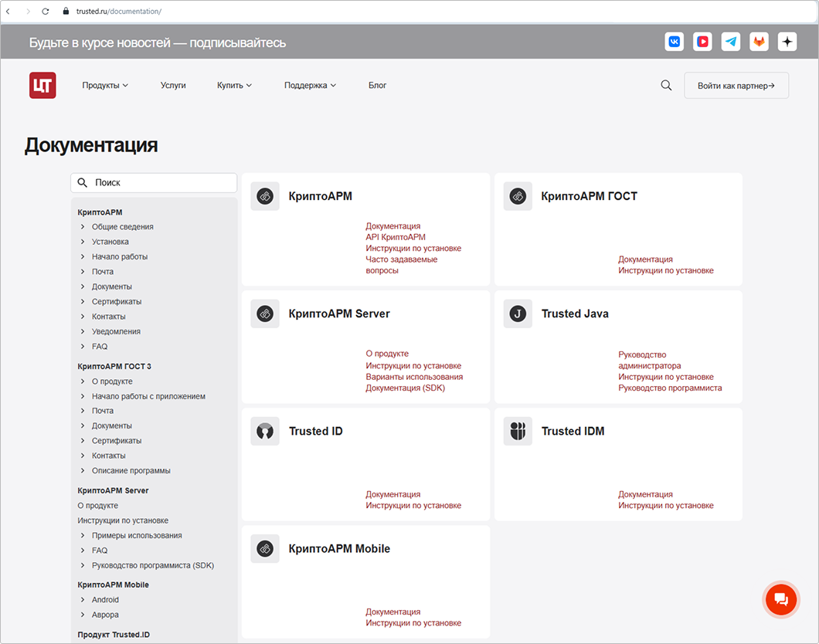The image size is (819, 644).
Task: Open the API КриптоАРМ link
Action: point(396,237)
